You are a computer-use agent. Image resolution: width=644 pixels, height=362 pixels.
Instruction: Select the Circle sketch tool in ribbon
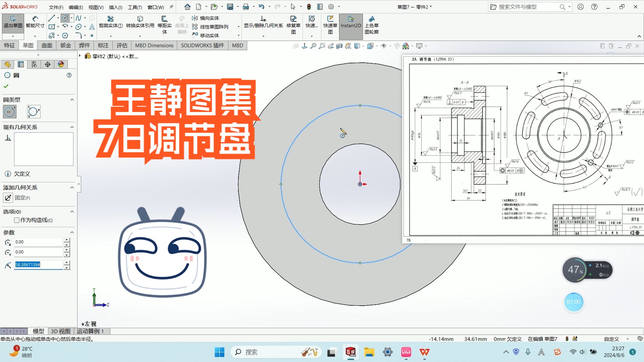tap(65, 18)
